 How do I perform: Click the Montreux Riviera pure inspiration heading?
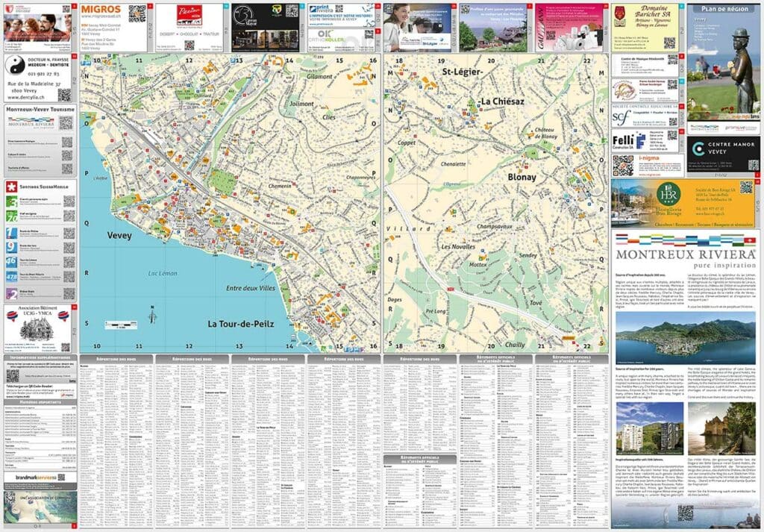[x=686, y=257]
